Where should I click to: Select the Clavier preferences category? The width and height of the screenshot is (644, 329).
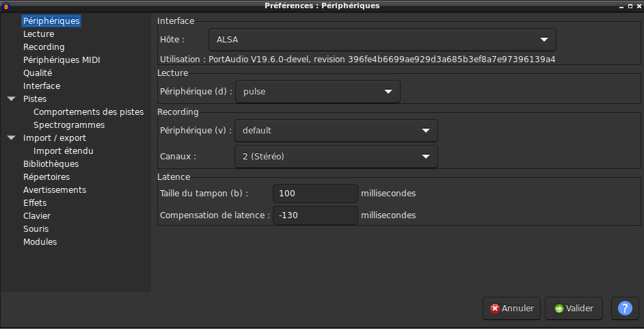pyautogui.click(x=37, y=216)
